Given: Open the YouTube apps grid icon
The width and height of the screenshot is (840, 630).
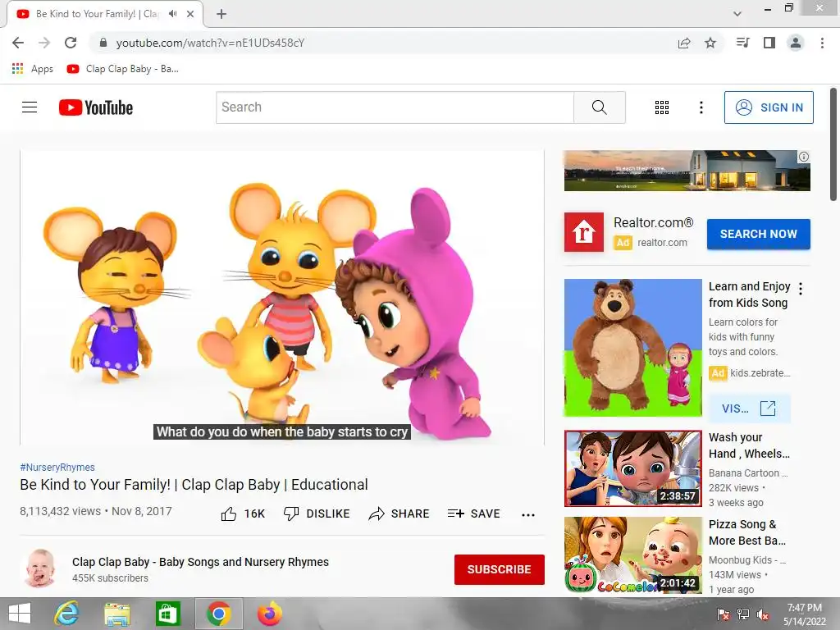Looking at the screenshot, I should pyautogui.click(x=662, y=107).
